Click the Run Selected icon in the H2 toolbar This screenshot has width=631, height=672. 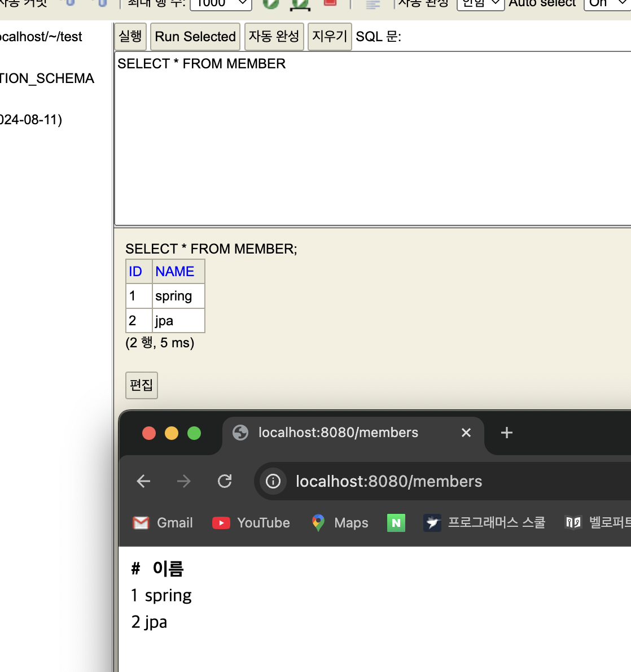point(300,4)
